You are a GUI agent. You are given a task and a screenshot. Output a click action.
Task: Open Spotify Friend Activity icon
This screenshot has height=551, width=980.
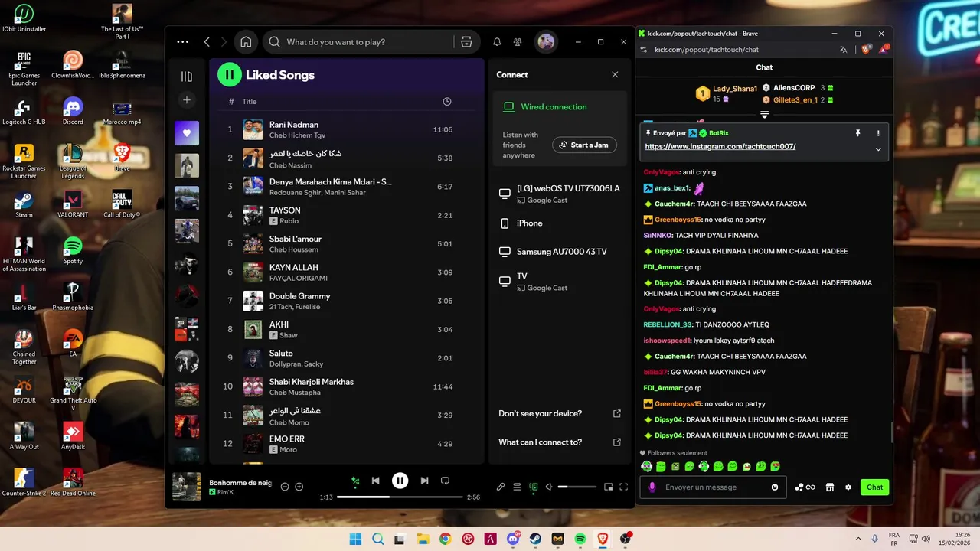coord(518,42)
